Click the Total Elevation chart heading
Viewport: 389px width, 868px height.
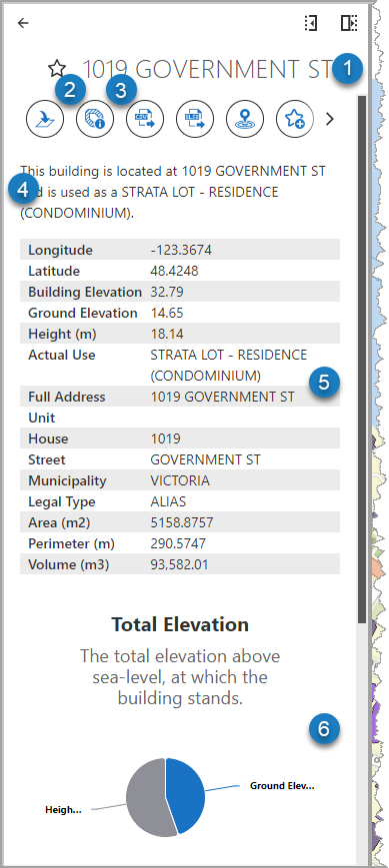click(180, 624)
